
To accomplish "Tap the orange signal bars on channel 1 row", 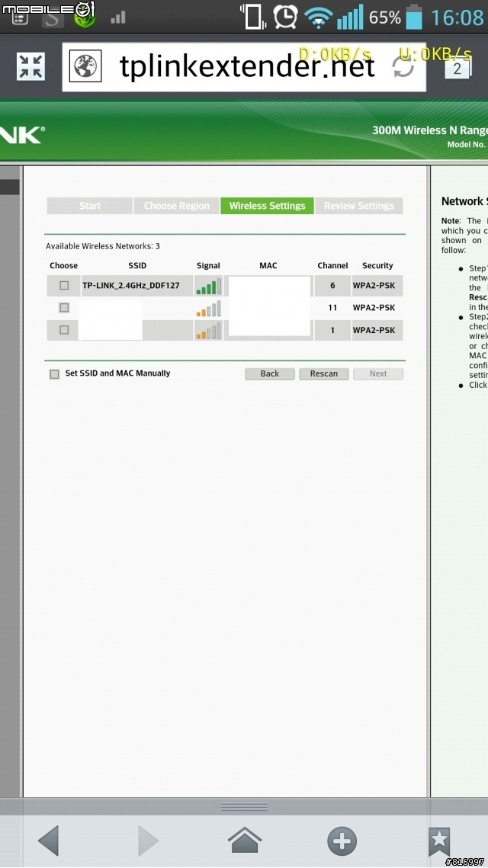I will [208, 331].
